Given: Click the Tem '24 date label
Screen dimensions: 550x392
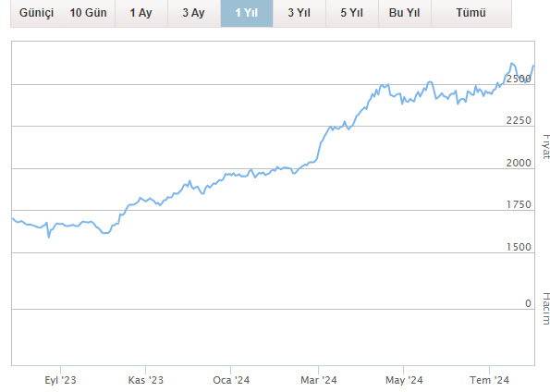Looking at the screenshot, I should tap(489, 380).
